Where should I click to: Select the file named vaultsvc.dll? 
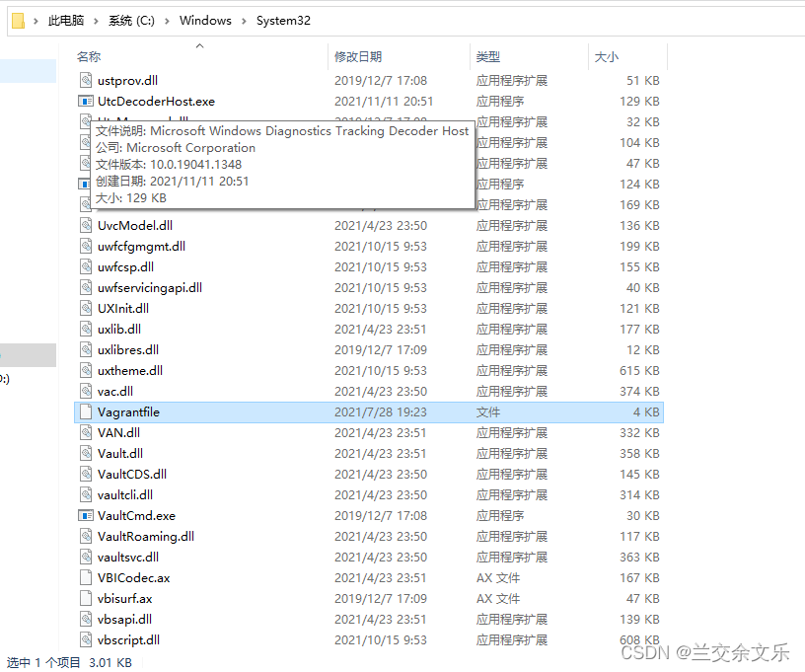[128, 557]
